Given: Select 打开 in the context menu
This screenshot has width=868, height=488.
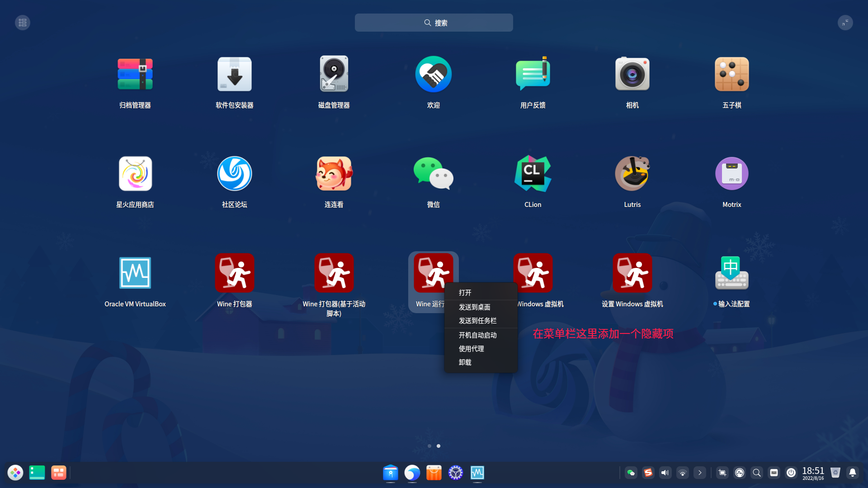Looking at the screenshot, I should 465,293.
